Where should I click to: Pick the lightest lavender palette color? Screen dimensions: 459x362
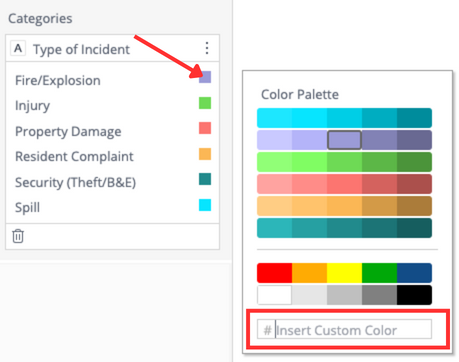(274, 140)
